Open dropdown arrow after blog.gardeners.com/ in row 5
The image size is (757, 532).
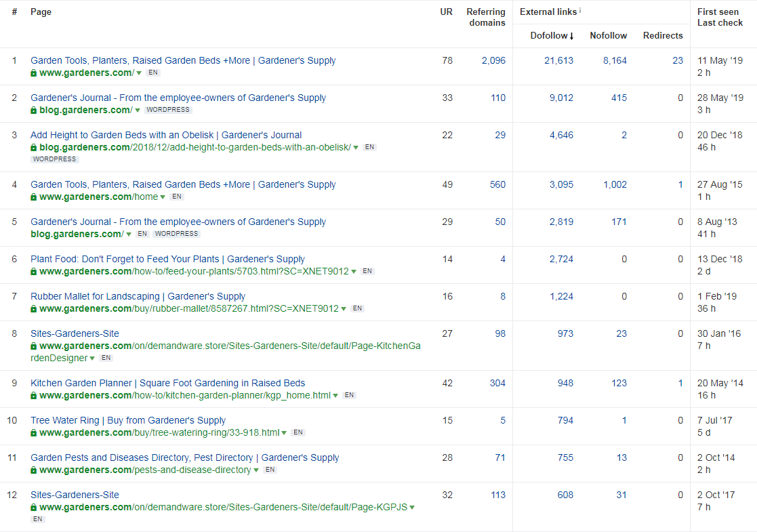[129, 234]
